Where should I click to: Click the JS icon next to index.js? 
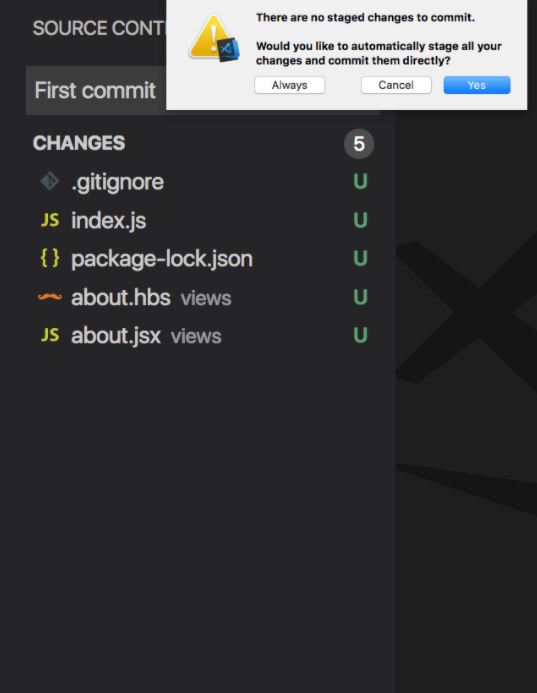click(x=50, y=220)
